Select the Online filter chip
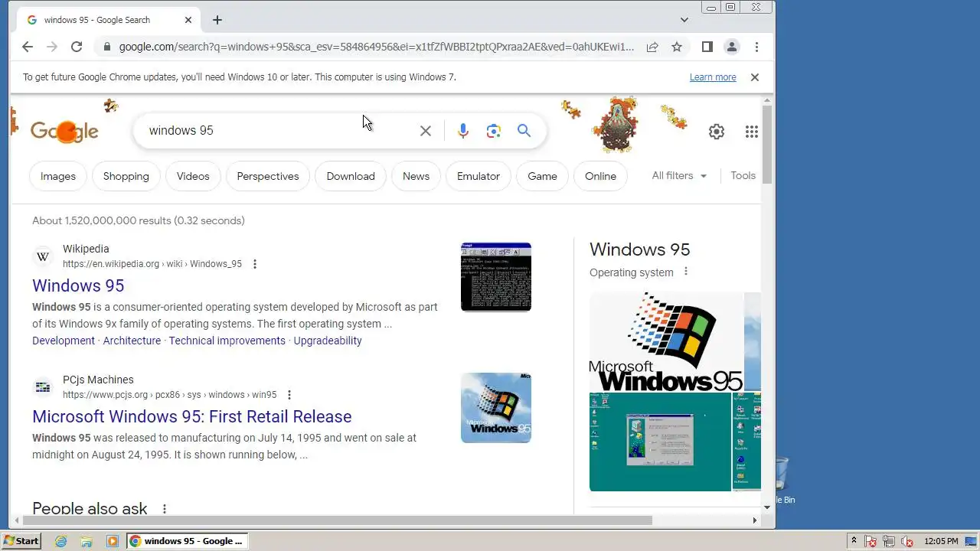The image size is (980, 551). [600, 176]
